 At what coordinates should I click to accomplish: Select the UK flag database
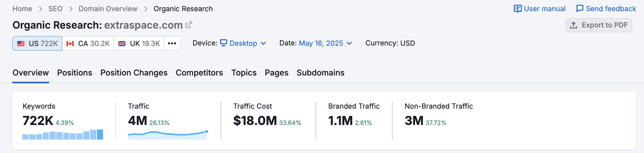(139, 43)
